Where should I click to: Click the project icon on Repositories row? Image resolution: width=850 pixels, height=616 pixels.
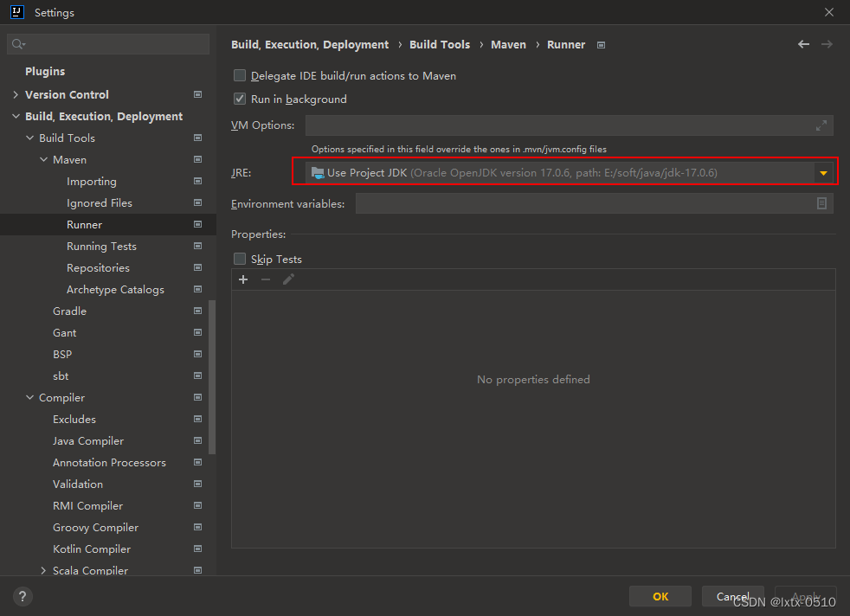pyautogui.click(x=198, y=267)
